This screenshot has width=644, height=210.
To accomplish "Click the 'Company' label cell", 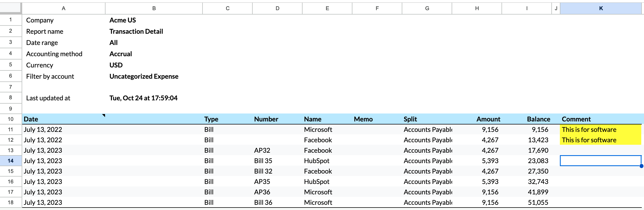I will [64, 20].
